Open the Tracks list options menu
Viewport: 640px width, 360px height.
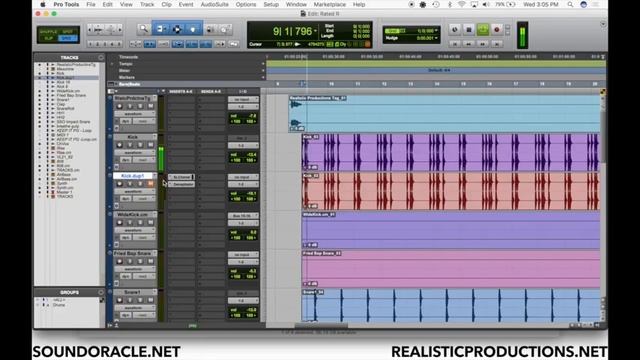coord(101,58)
